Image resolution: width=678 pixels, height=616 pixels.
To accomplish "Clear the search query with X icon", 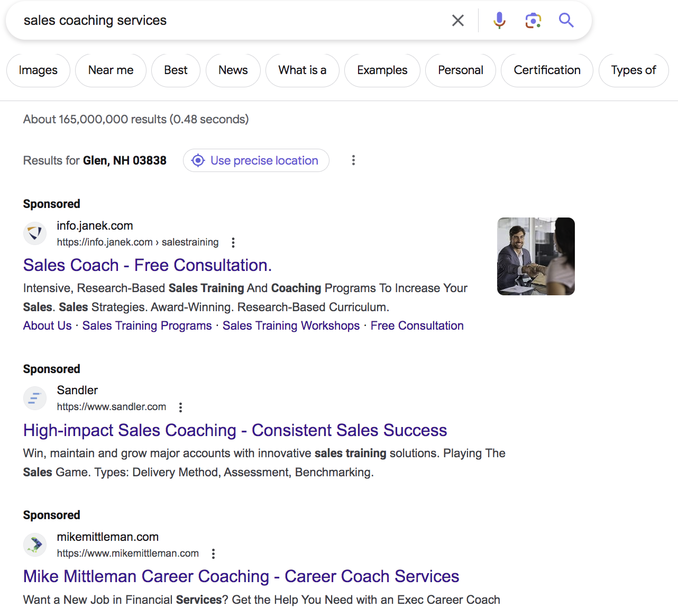I will [x=458, y=21].
